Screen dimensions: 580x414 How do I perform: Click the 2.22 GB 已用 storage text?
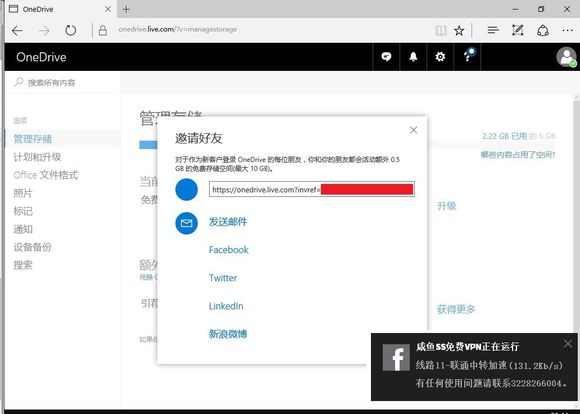504,136
